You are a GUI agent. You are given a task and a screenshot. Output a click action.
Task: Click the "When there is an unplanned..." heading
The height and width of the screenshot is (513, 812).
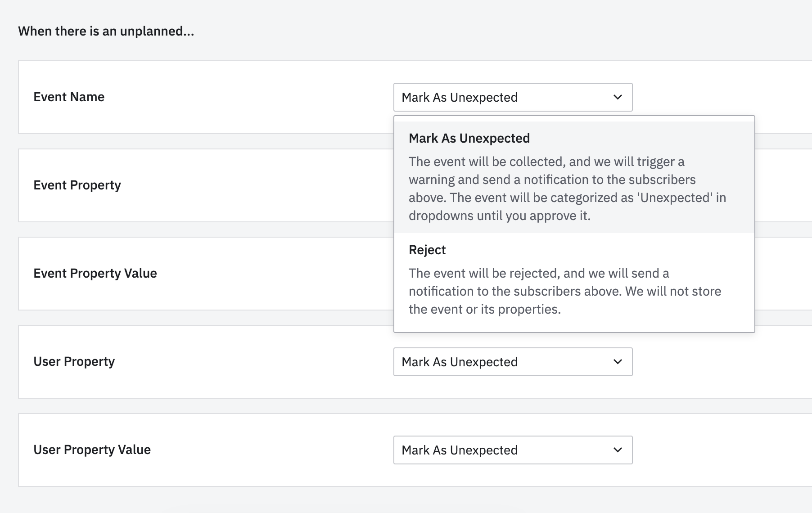pyautogui.click(x=106, y=31)
